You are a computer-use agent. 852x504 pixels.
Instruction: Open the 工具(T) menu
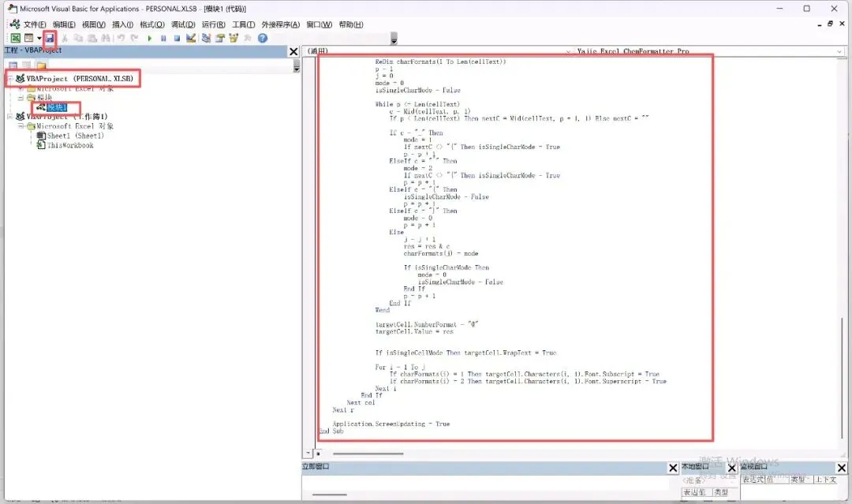[244, 24]
